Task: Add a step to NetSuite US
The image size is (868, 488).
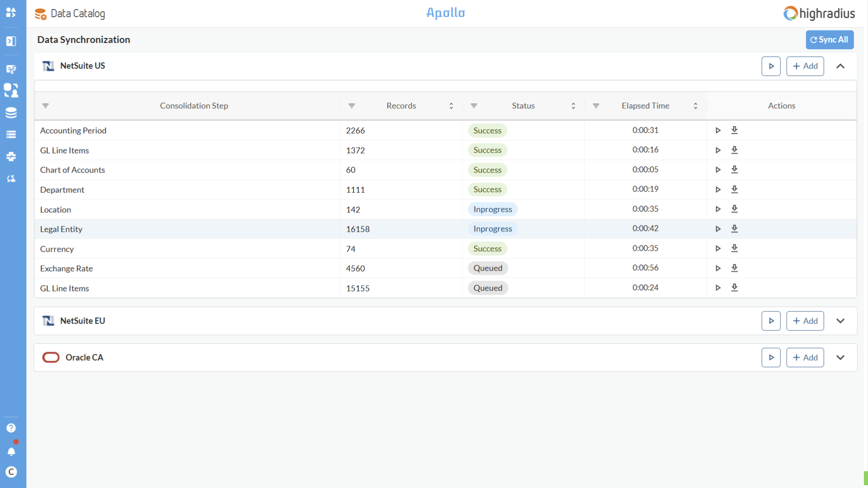Action: point(805,66)
